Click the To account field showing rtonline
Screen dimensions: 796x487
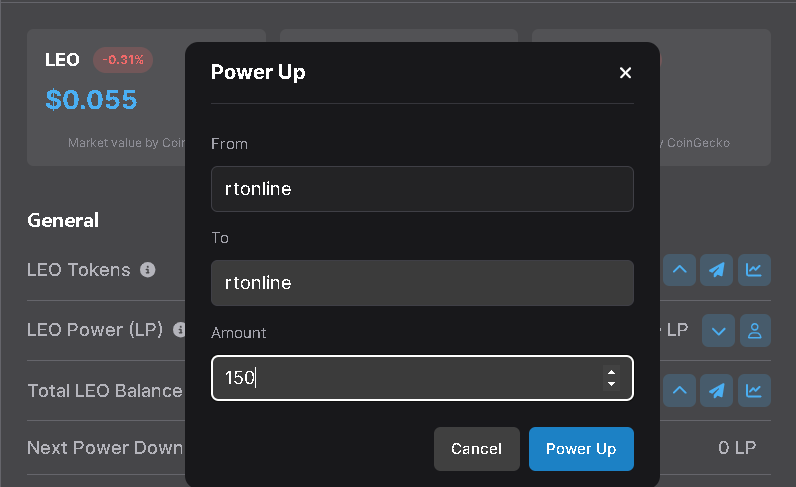(422, 283)
